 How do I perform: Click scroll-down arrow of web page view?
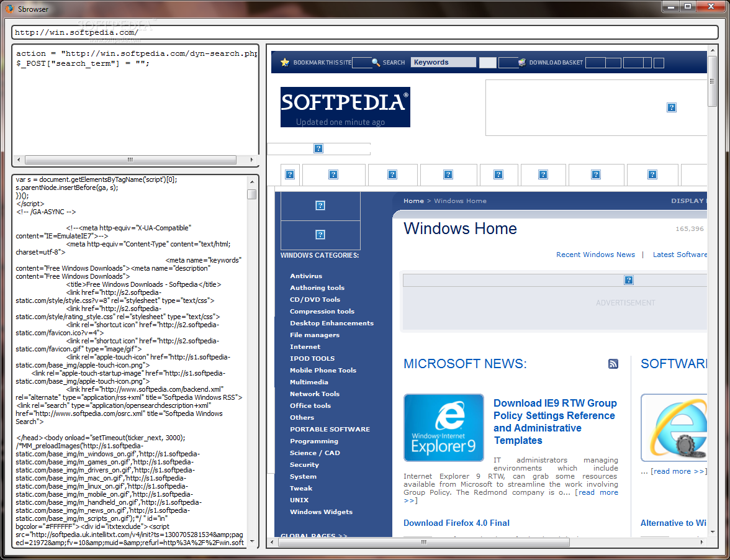pyautogui.click(x=713, y=531)
